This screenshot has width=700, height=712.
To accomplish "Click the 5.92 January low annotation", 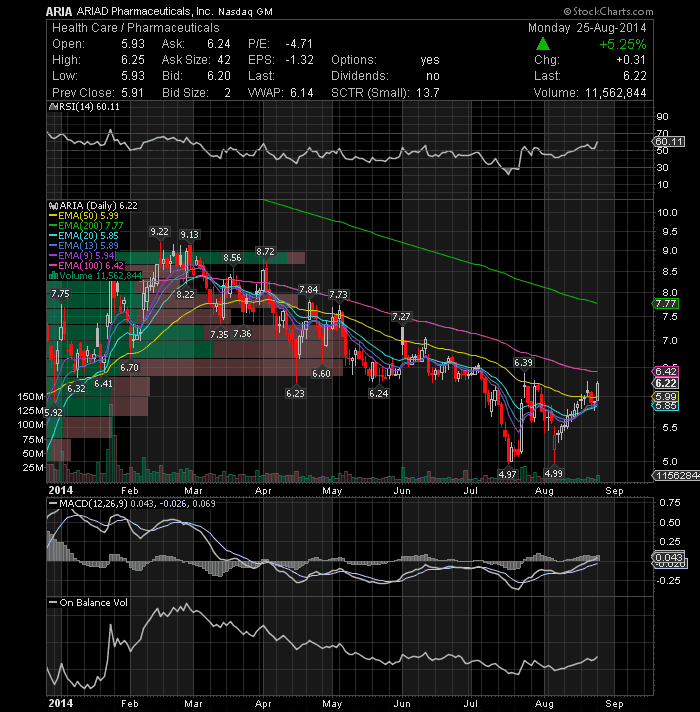I will 54,412.
